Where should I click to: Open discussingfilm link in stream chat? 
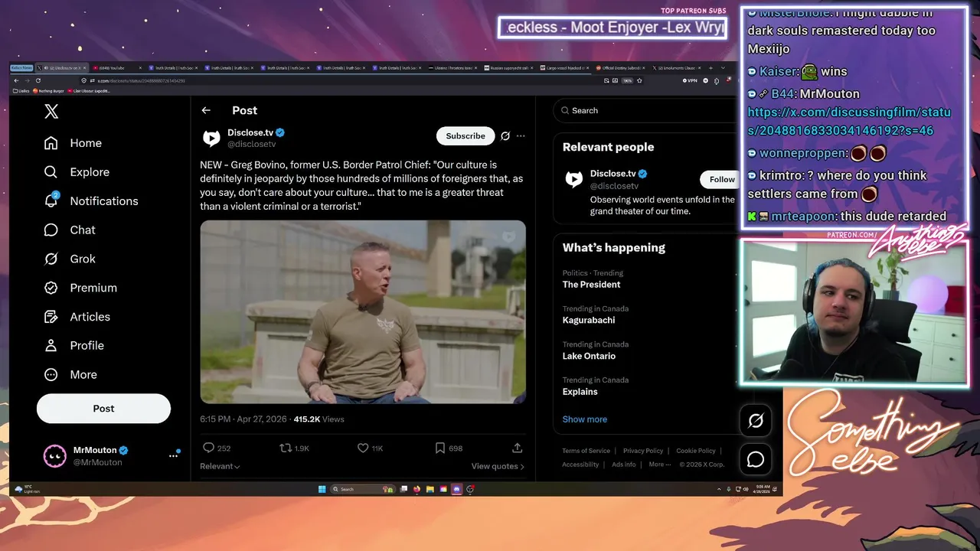coord(849,122)
